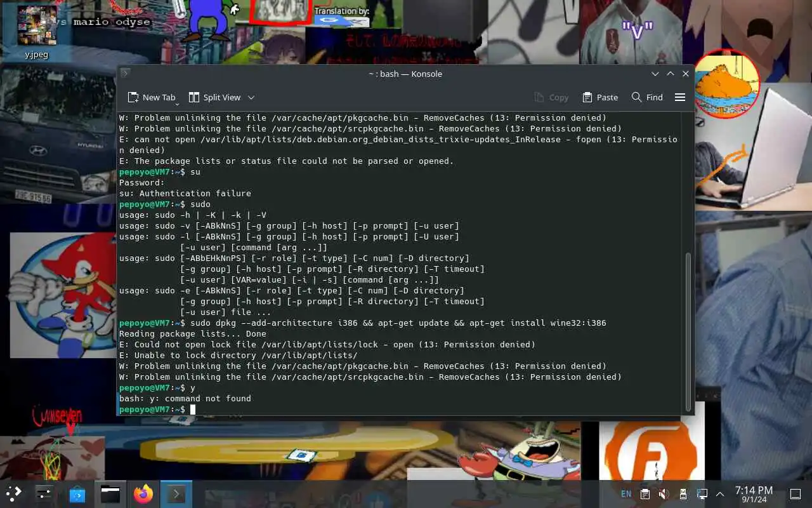
Task: Open the KDE application launcher
Action: [14, 493]
